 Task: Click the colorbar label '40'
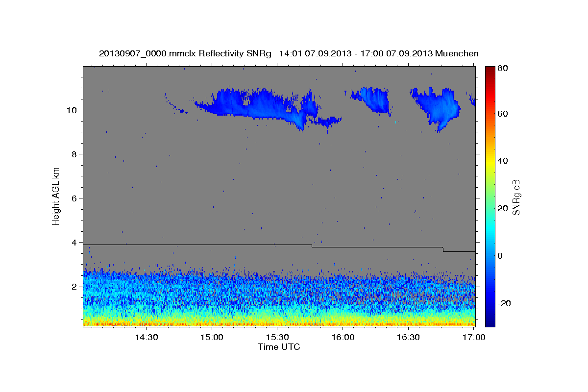coord(502,161)
